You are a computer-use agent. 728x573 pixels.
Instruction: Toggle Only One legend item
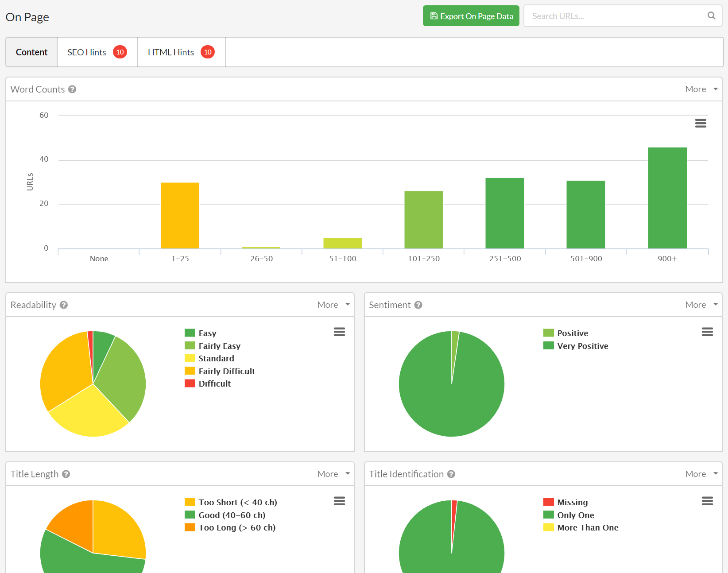(x=569, y=515)
